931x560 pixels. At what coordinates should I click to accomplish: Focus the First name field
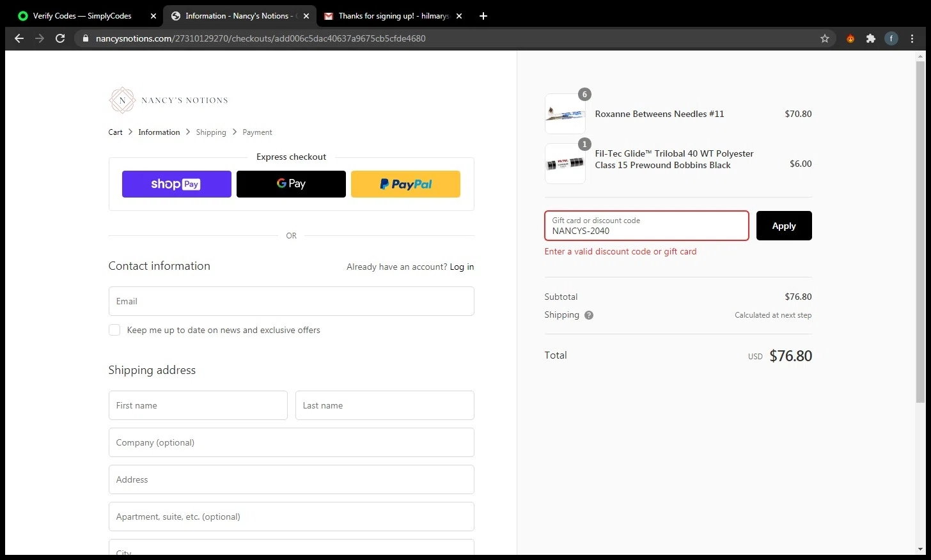point(198,405)
